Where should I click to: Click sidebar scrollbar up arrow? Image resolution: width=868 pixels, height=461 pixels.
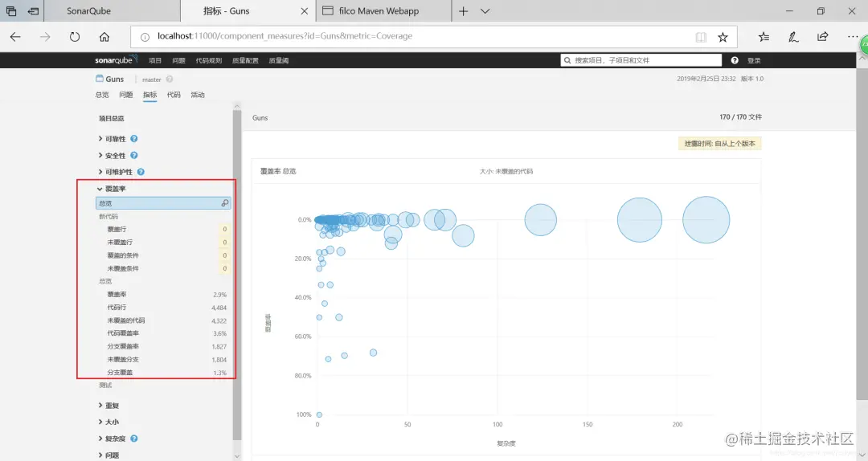[x=237, y=106]
